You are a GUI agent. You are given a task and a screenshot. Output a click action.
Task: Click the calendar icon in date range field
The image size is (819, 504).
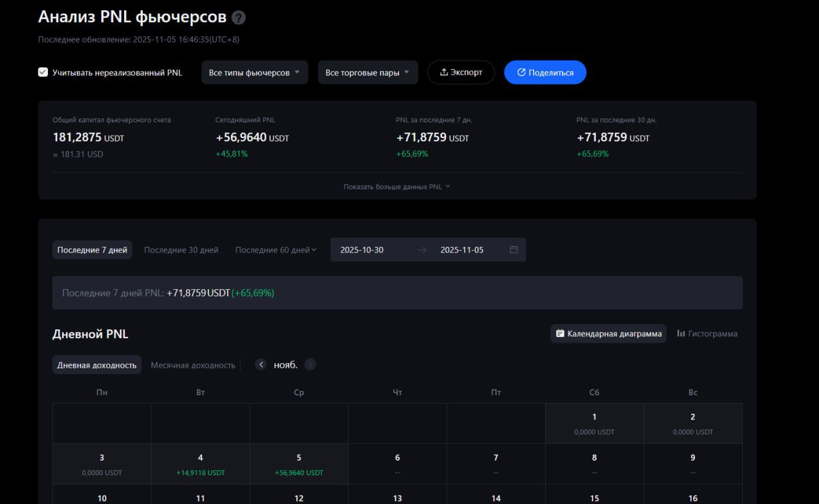click(514, 249)
